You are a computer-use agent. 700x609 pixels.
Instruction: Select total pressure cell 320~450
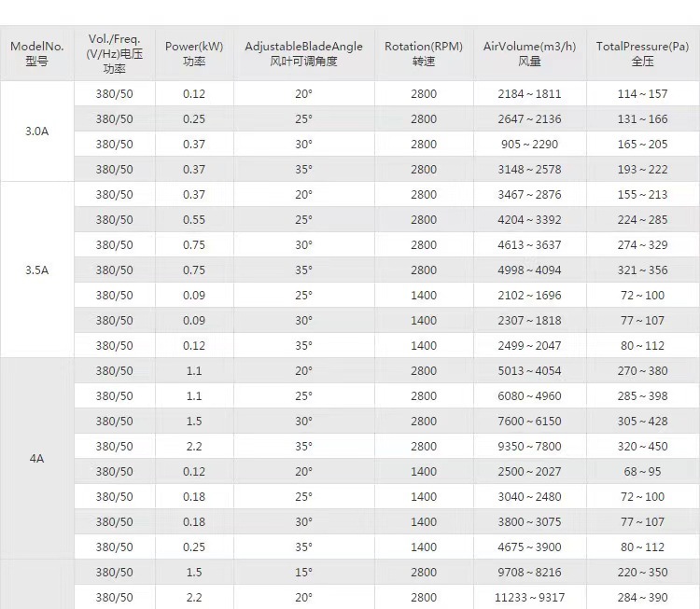[642, 446]
